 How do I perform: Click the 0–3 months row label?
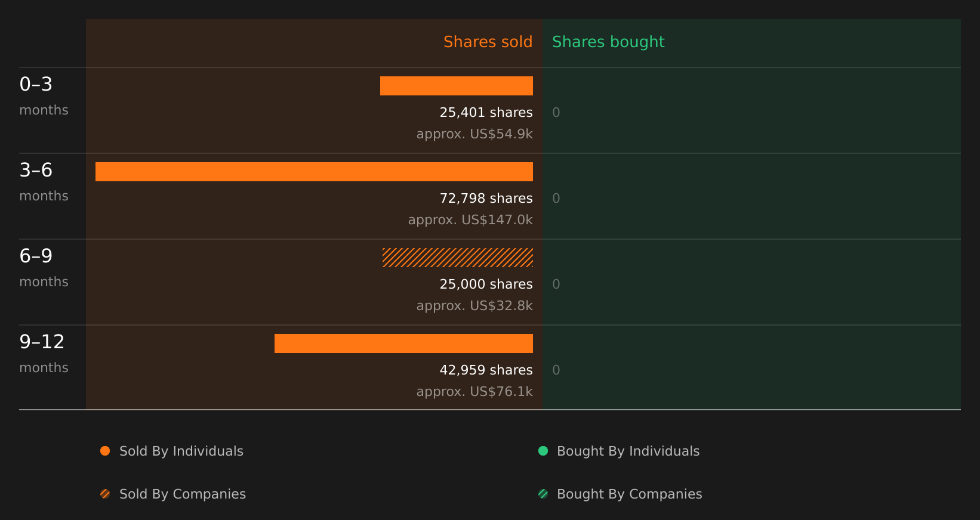[x=44, y=96]
